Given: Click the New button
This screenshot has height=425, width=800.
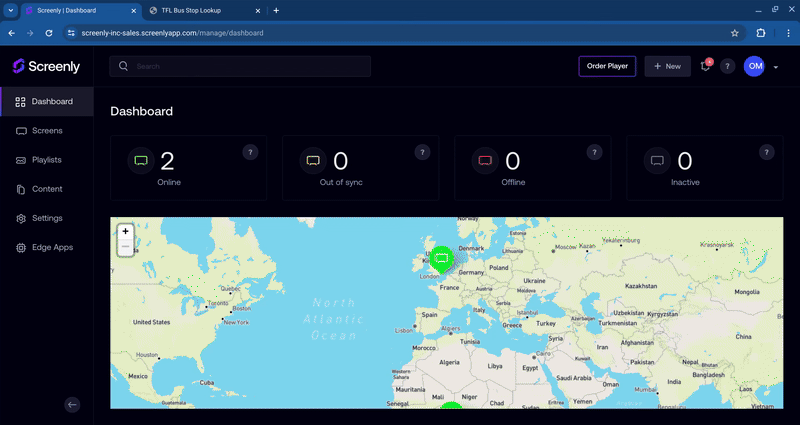Looking at the screenshot, I should 667,66.
